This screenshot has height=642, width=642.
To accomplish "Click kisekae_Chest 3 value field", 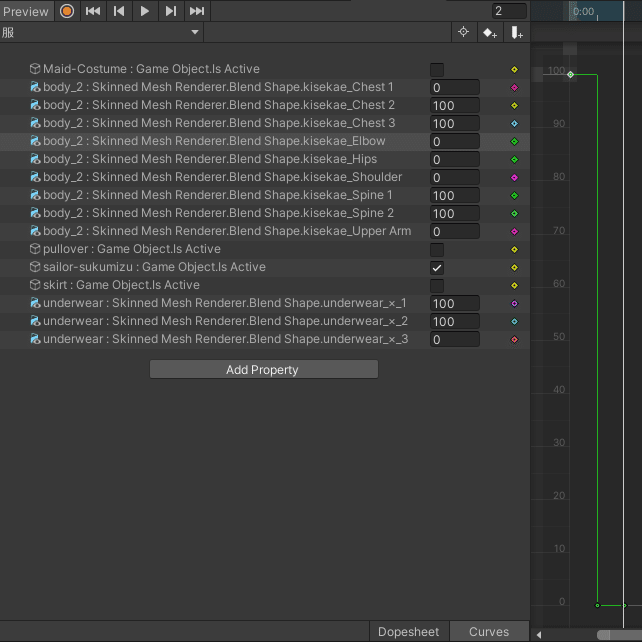I will tap(454, 124).
